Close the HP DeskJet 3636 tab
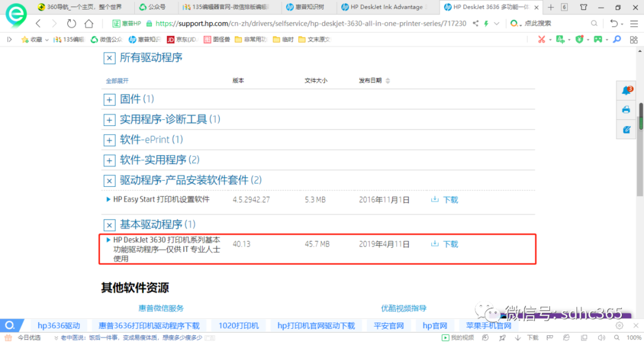 [537, 7]
